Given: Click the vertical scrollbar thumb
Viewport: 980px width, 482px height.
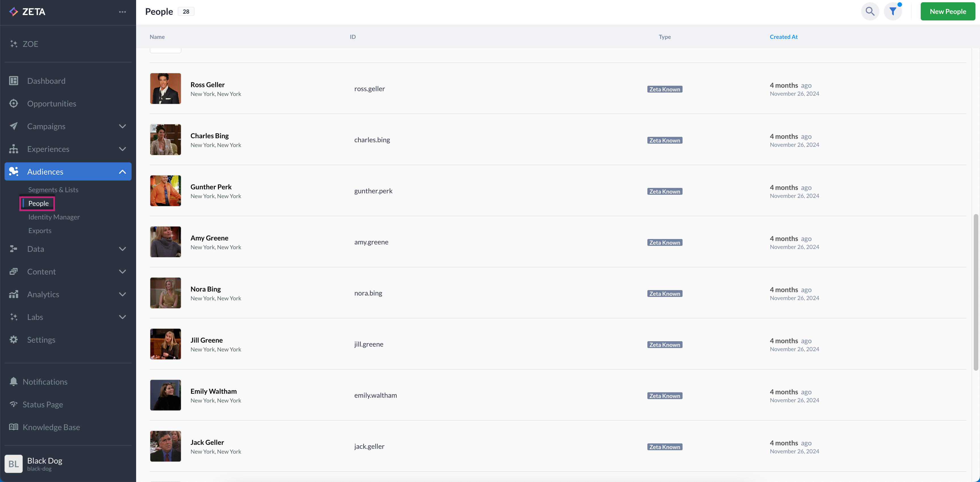Looking at the screenshot, I should point(975,292).
